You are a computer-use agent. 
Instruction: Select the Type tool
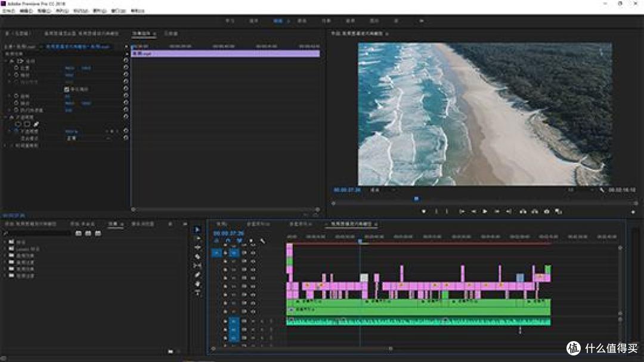[x=198, y=293]
